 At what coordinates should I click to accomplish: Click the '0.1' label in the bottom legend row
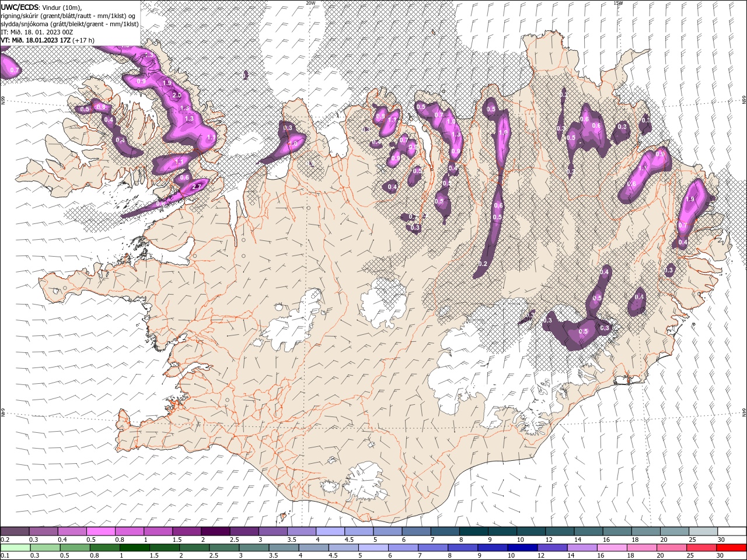point(5,555)
